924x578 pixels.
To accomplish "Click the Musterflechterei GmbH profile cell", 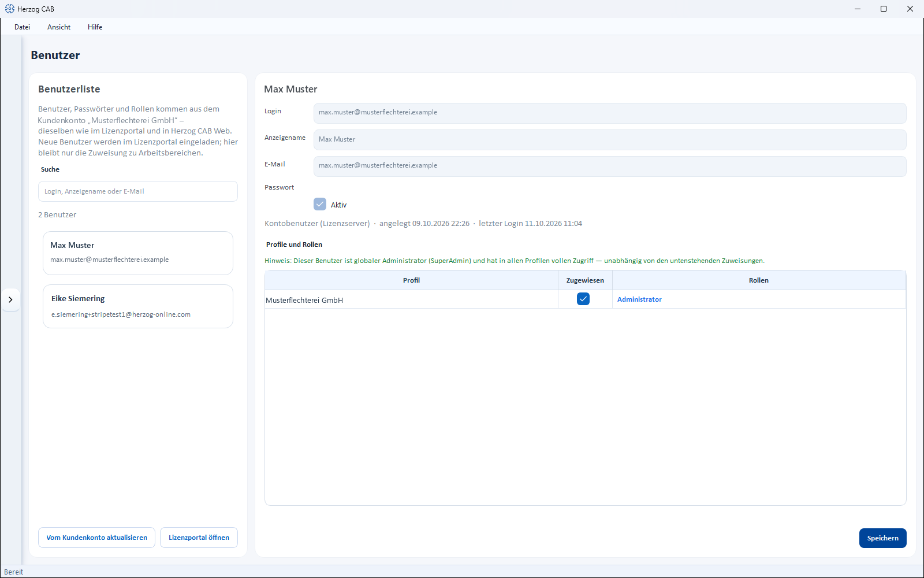I will (411, 300).
